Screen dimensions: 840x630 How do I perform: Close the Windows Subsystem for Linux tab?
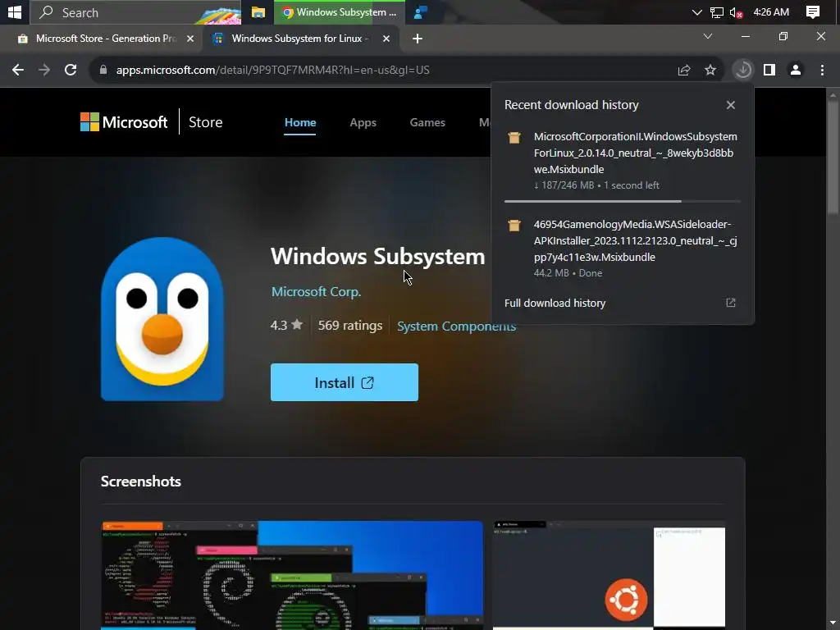tap(386, 39)
